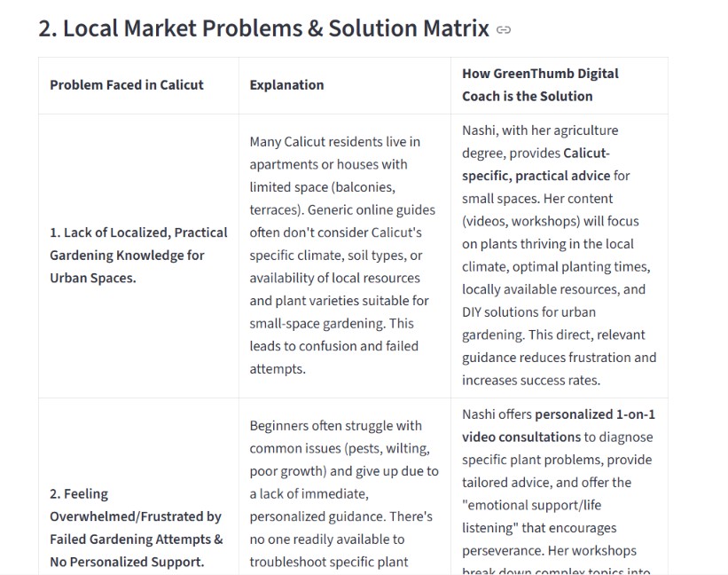Click the paragraph starting 'Beginners often struggle with'
The height and width of the screenshot is (575, 728).
[x=344, y=493]
